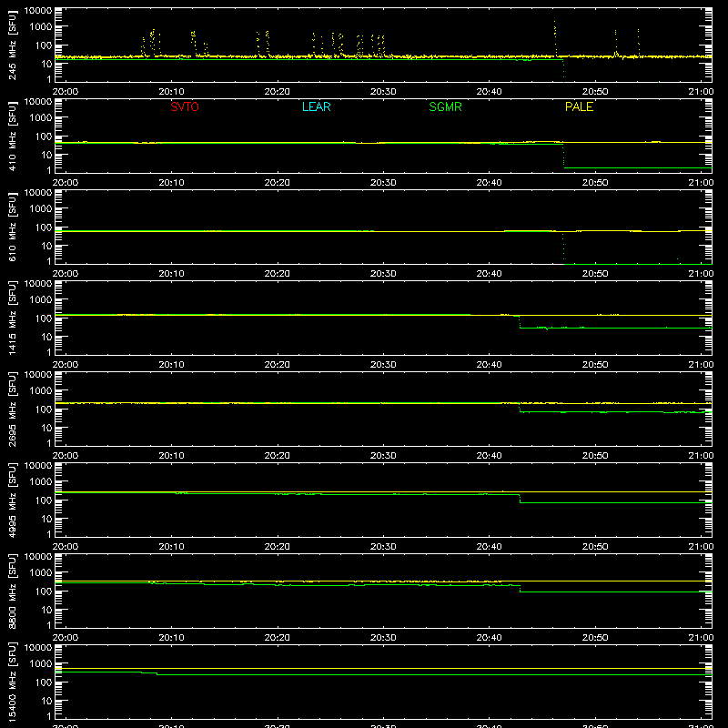Click 20:10 time label below 2695 MHz plot
728x728 pixels.
[171, 456]
